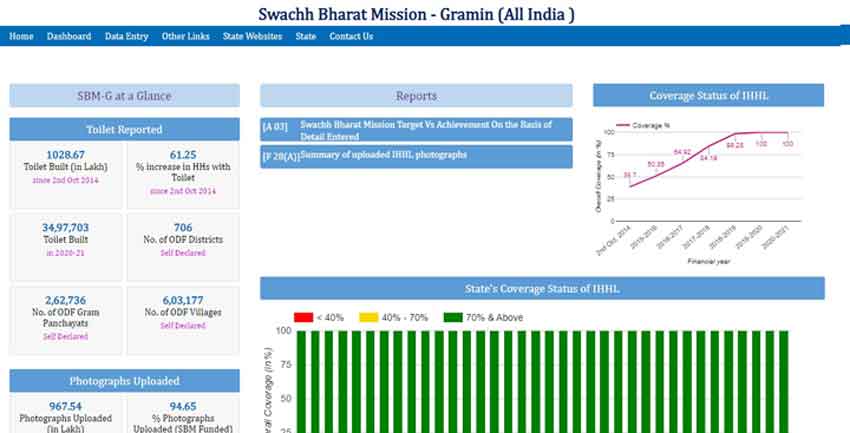Open report A 03 Target Vs Achievement

pos(416,130)
